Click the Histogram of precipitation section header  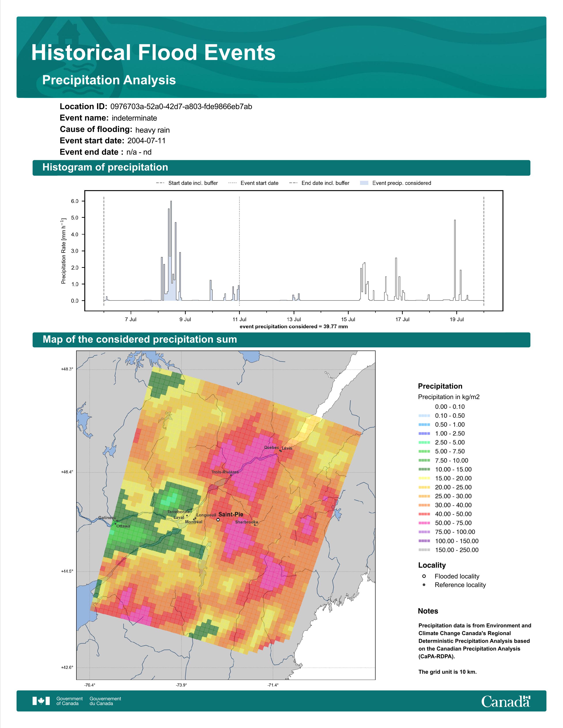pyautogui.click(x=105, y=167)
